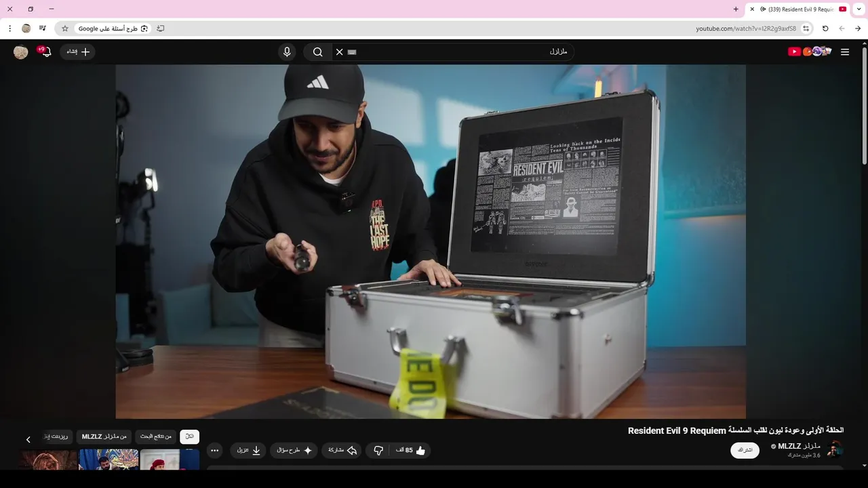The image size is (868, 488).
Task: Download the video (تنزيل)
Action: (248, 450)
